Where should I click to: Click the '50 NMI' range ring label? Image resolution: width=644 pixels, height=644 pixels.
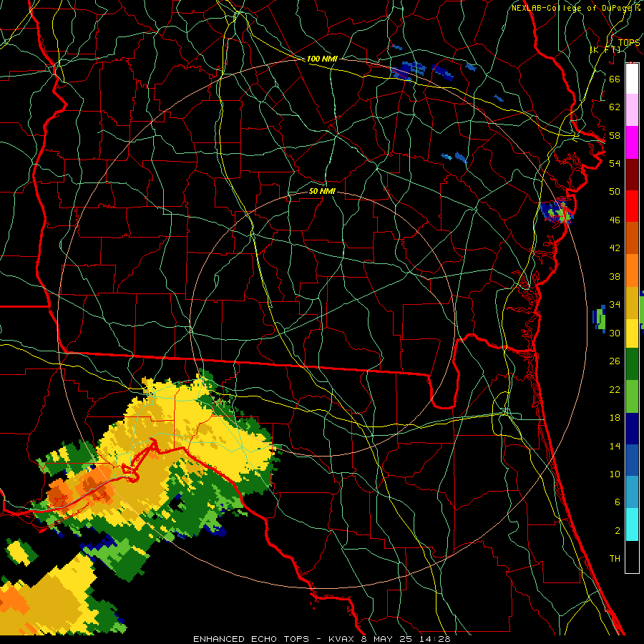click(x=323, y=191)
